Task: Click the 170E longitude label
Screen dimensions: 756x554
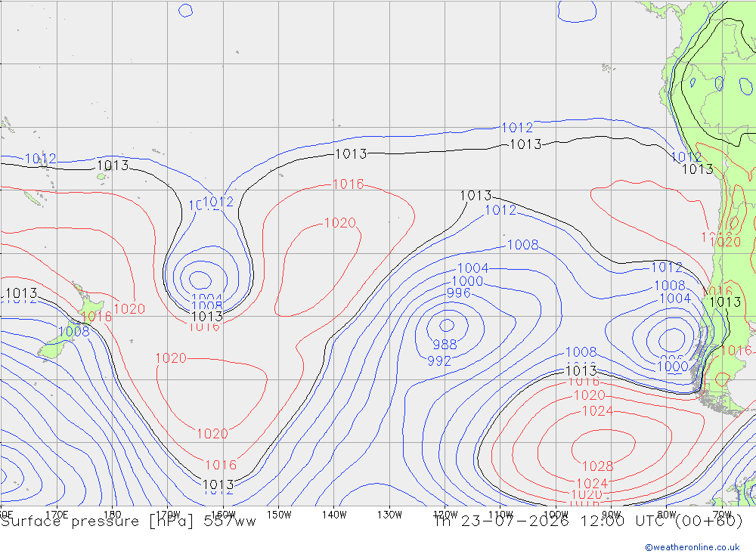Action: tap(57, 515)
